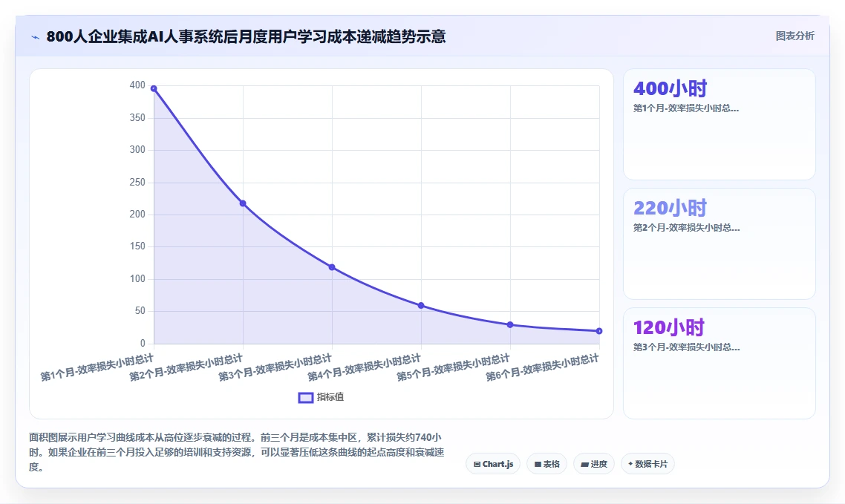Viewport: 845px width, 504px height.
Task: Click the description paragraph starting 面积图展示
Action: tap(237, 452)
